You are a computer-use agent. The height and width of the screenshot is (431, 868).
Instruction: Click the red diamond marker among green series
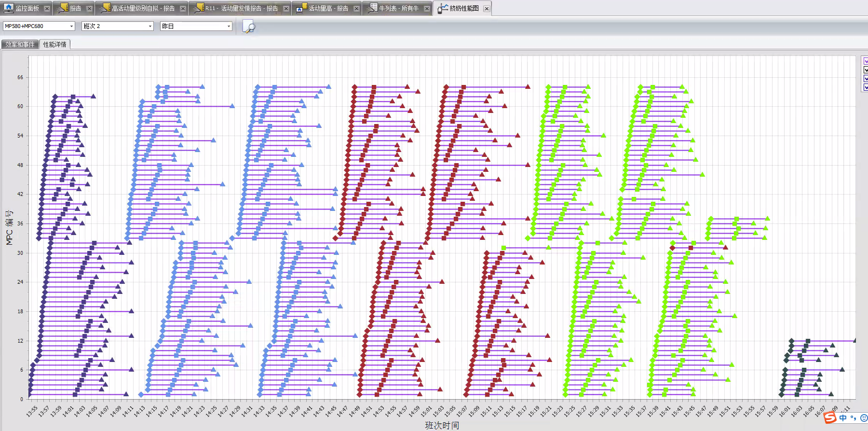[x=673, y=248]
